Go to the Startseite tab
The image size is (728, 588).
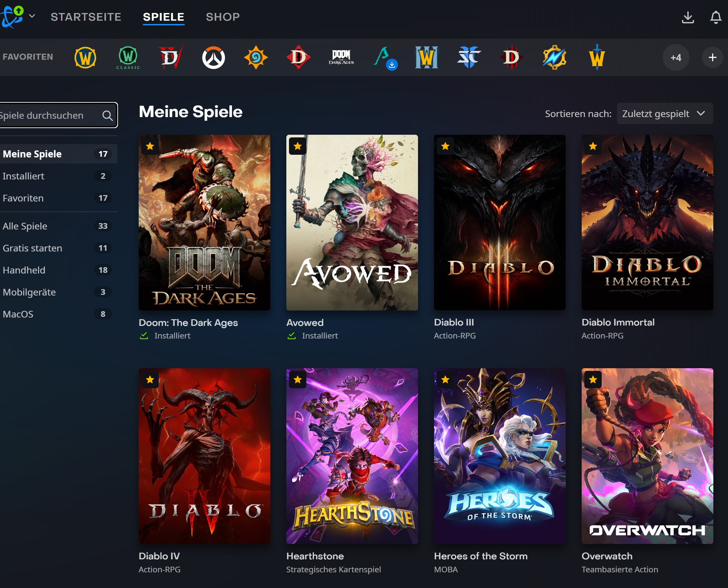pyautogui.click(x=86, y=17)
